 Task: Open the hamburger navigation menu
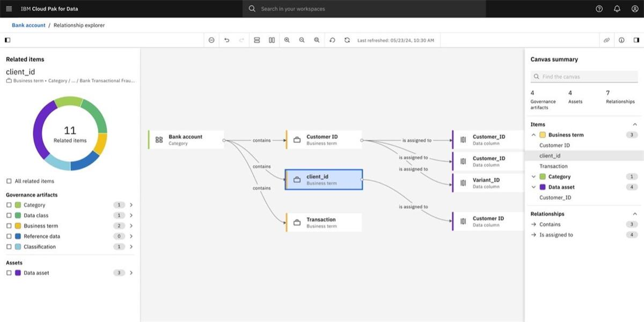click(x=9, y=9)
